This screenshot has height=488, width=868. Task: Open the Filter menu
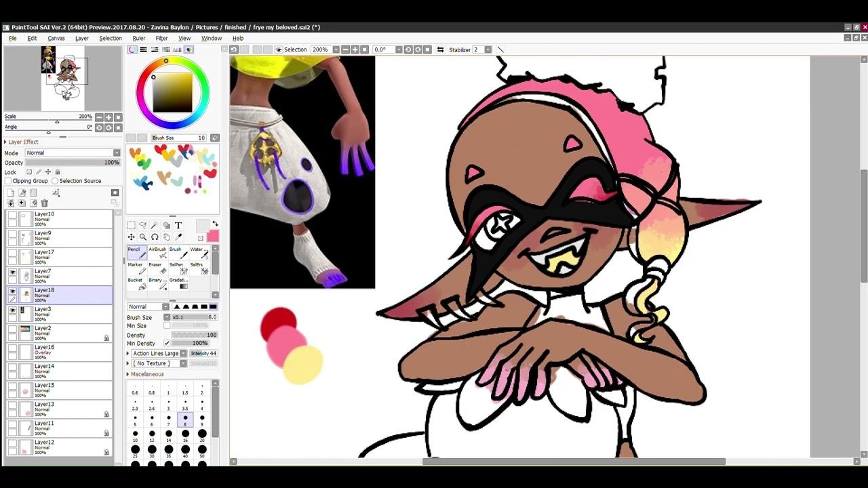(x=161, y=39)
